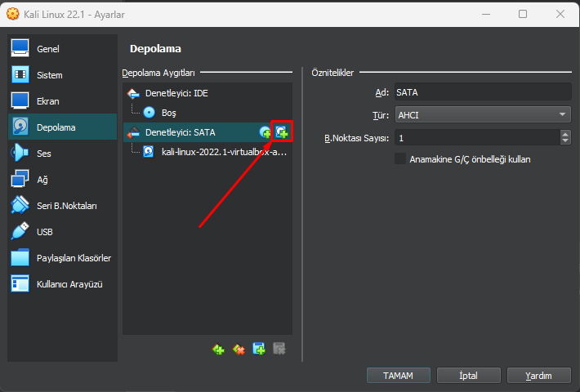Viewport: 580px width, 392px height.
Task: Add a new storage attachment
Action: coord(259,349)
